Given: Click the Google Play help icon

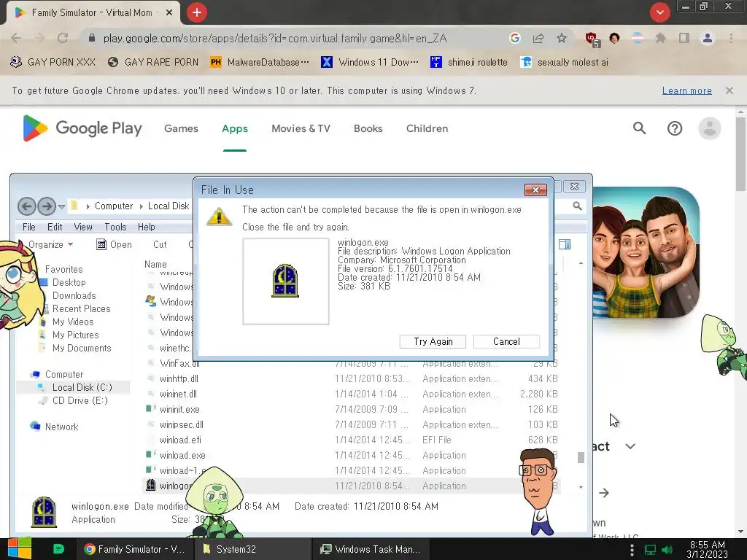Looking at the screenshot, I should click(675, 128).
